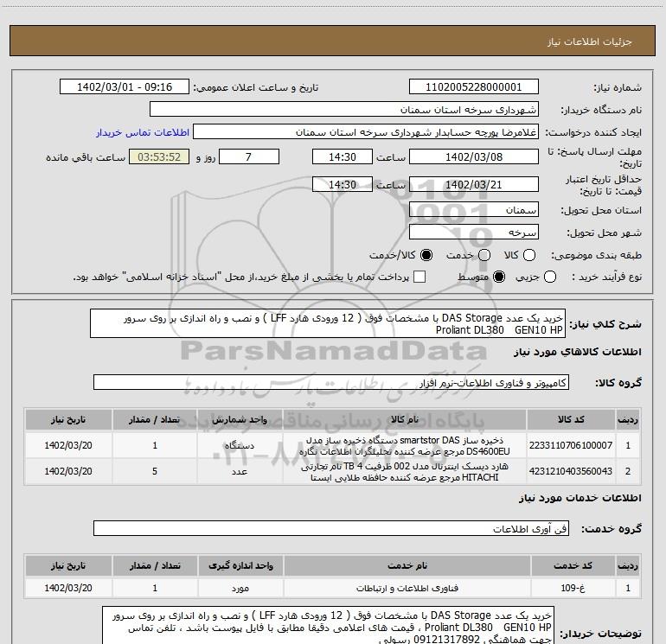Toggle Islamic treasury payment checkbox
This screenshot has width=666, height=644.
(419, 277)
